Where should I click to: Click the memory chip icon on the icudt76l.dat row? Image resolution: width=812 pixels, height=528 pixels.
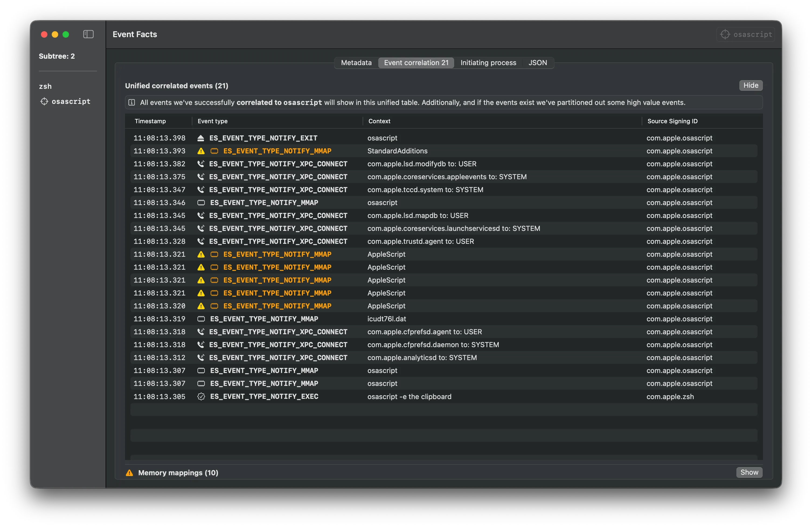pyautogui.click(x=201, y=319)
